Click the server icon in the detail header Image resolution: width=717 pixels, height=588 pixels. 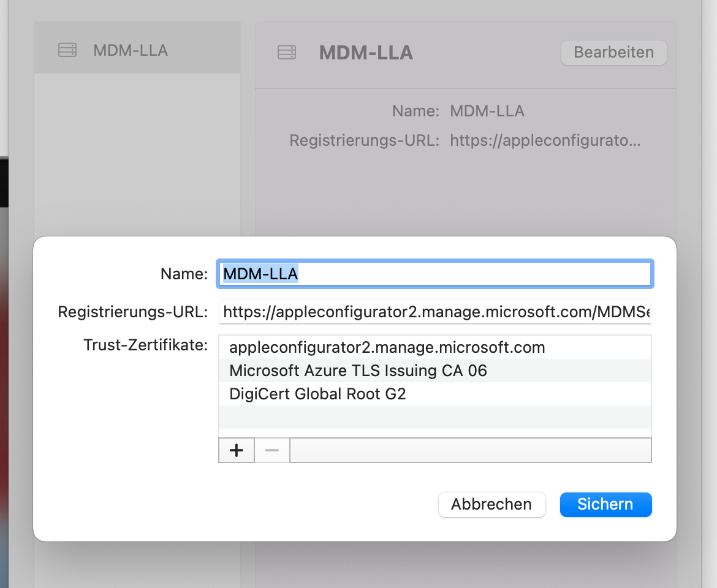tap(287, 53)
